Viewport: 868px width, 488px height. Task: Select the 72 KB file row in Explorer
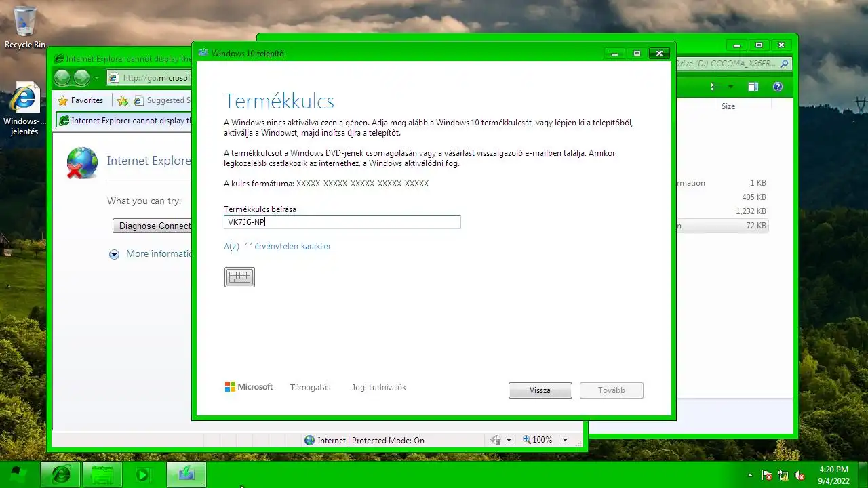tap(722, 226)
